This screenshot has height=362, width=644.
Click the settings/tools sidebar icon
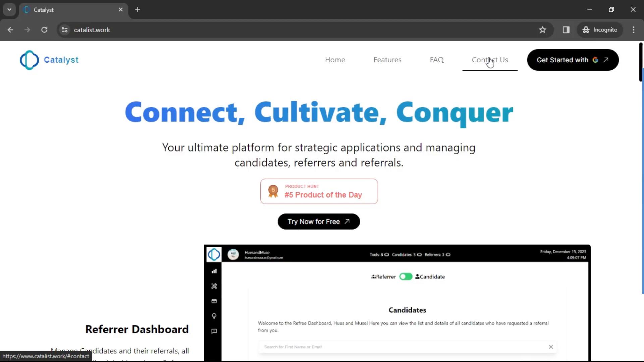(214, 286)
